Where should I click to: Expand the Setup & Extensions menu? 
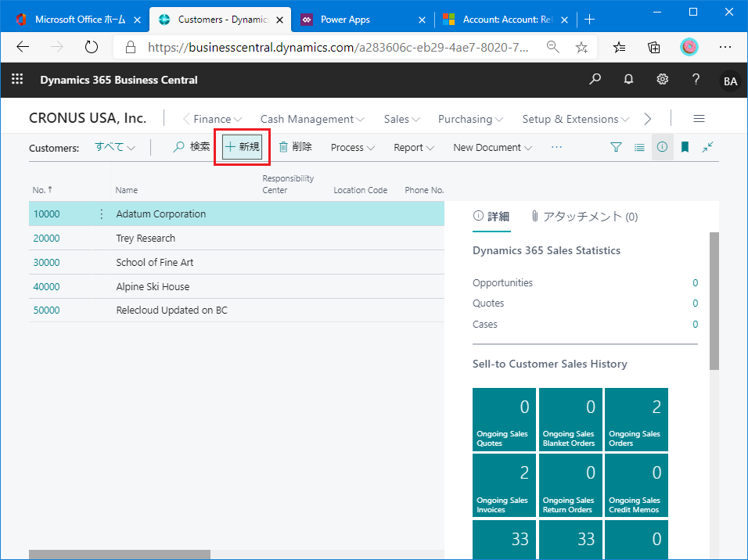point(575,119)
